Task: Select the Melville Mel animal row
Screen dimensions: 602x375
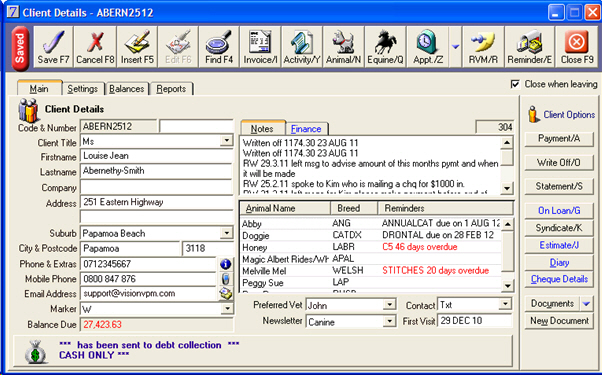Action: click(x=371, y=271)
